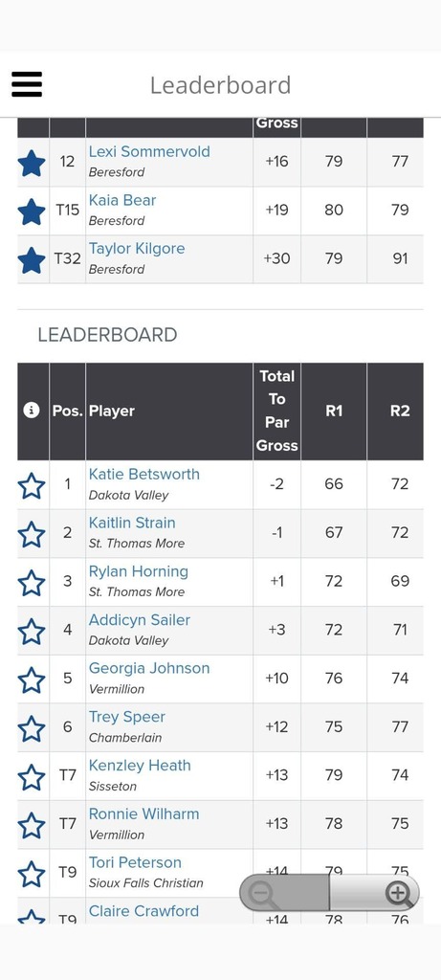View Kenzley Heath's player details
The width and height of the screenshot is (441, 980).
click(x=140, y=766)
